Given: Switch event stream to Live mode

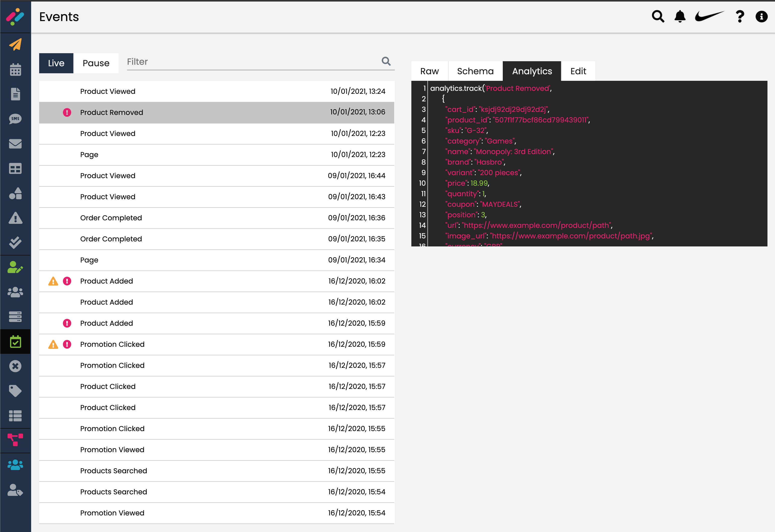Looking at the screenshot, I should point(56,63).
